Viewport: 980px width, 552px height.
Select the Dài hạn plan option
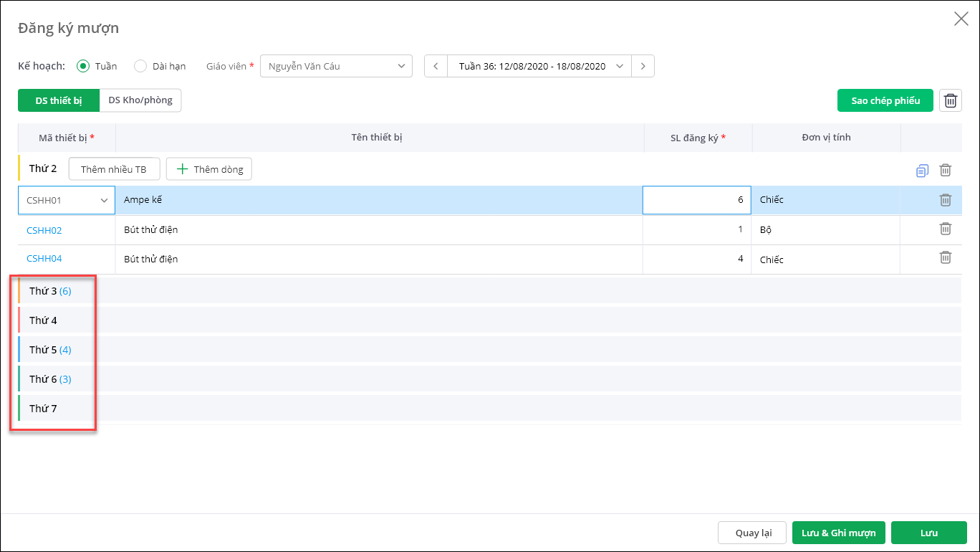(x=140, y=66)
